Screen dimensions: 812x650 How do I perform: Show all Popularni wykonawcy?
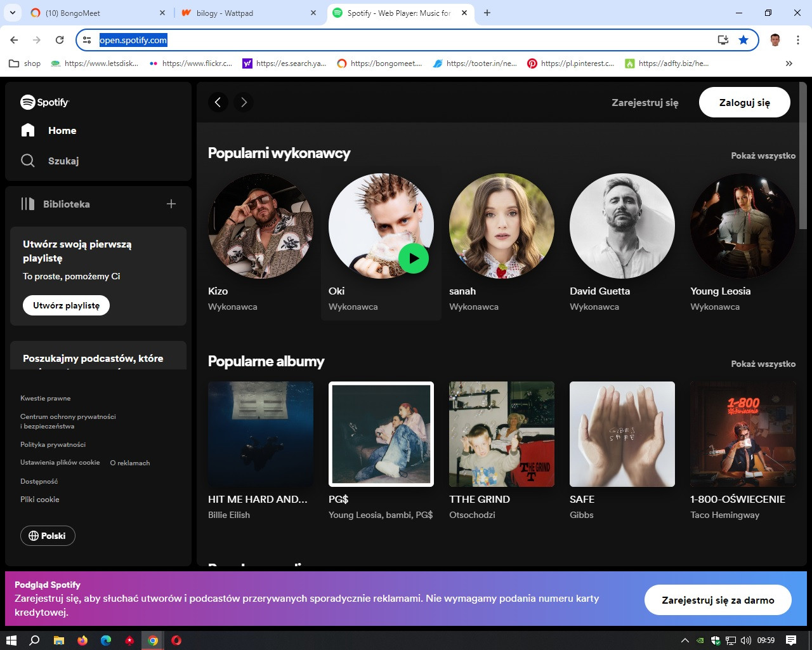(763, 156)
